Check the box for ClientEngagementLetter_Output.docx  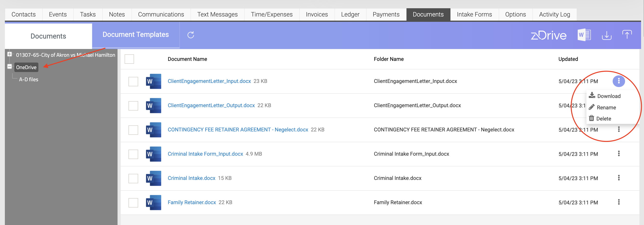coord(133,106)
